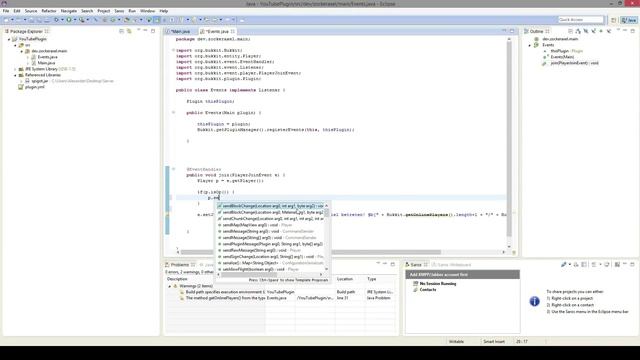Screen dimensions: 640x360
Task: Open the Edit menu
Action: 17,11
